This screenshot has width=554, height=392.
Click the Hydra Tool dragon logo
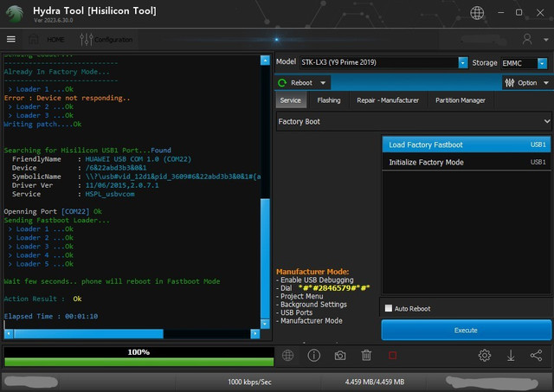click(x=15, y=14)
